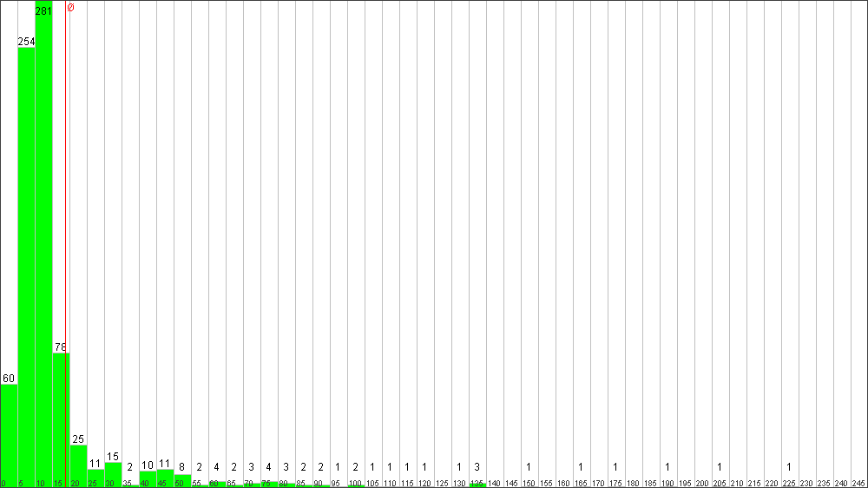The image size is (868, 488).
Task: Click the x-axis tick label 0
Action: (3, 483)
